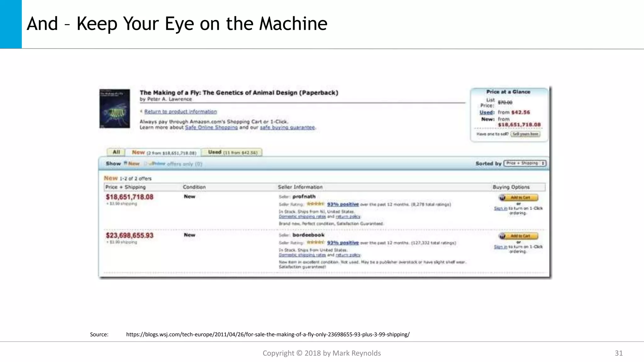Click the bordeebook 93% positive rating link
This screenshot has height=362, width=644.
(343, 243)
